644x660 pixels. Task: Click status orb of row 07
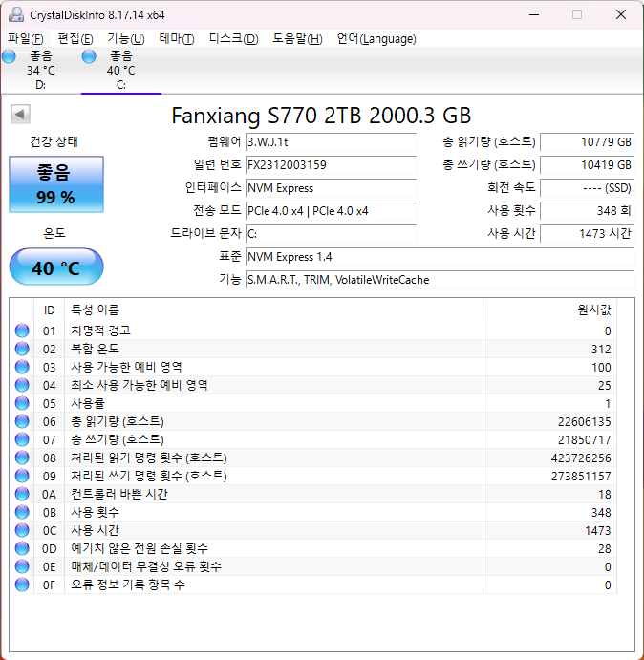(22, 439)
